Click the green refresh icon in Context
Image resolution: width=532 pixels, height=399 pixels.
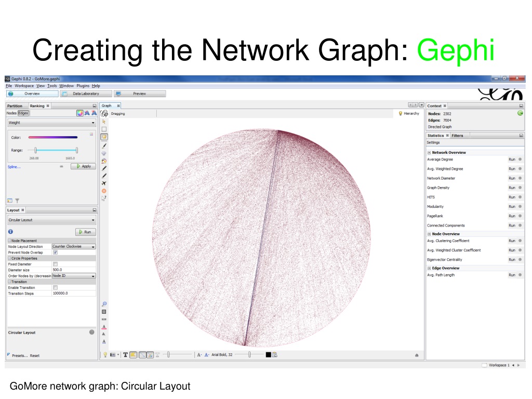tap(520, 113)
